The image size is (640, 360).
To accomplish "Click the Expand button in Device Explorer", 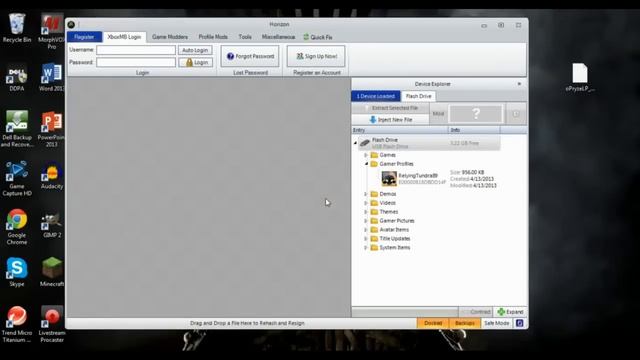I will pos(510,312).
